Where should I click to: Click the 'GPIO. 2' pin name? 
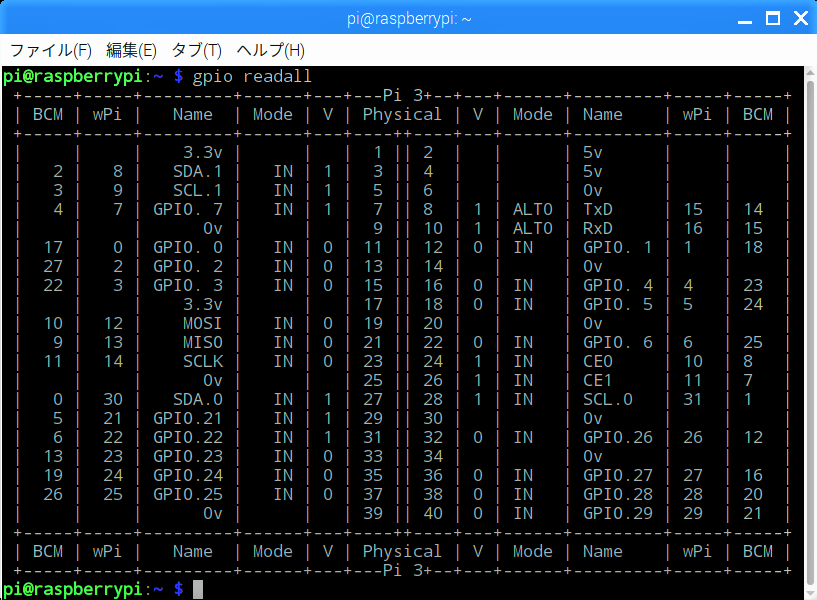click(x=188, y=267)
